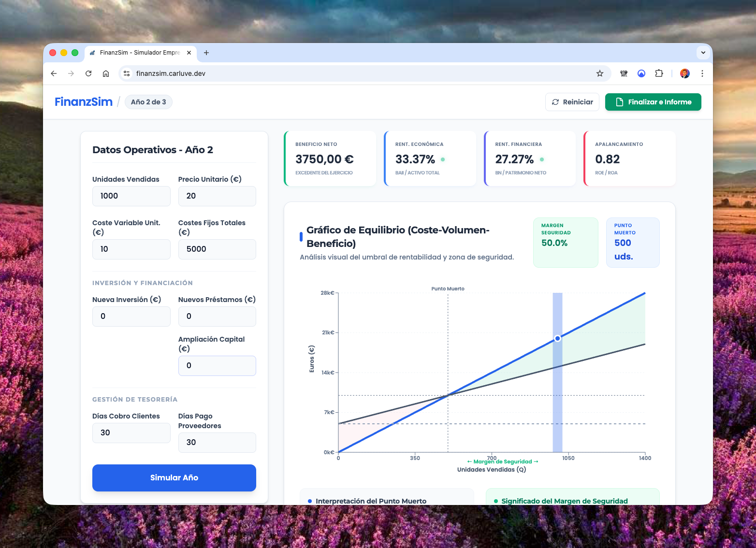Open the Chrome extensions puzzle icon

tap(659, 73)
